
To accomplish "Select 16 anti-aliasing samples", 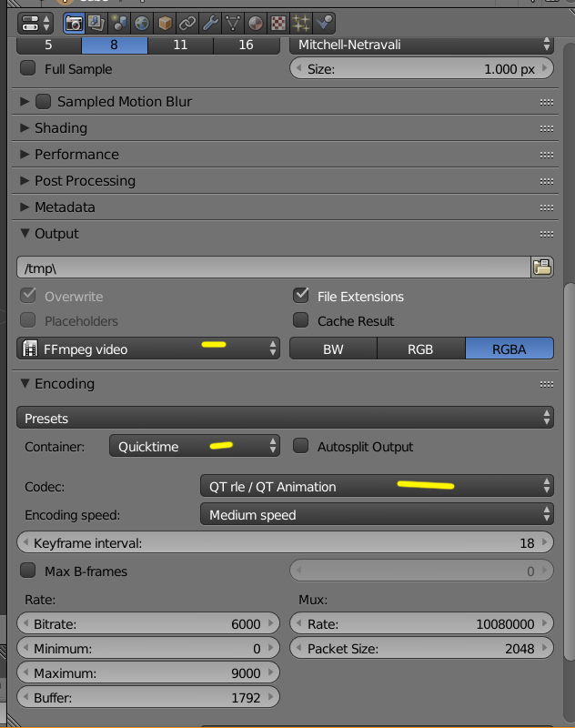I will coord(246,43).
